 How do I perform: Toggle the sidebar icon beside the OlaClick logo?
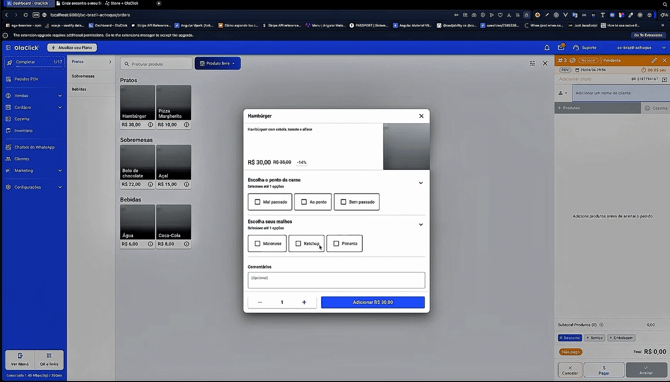click(8, 47)
